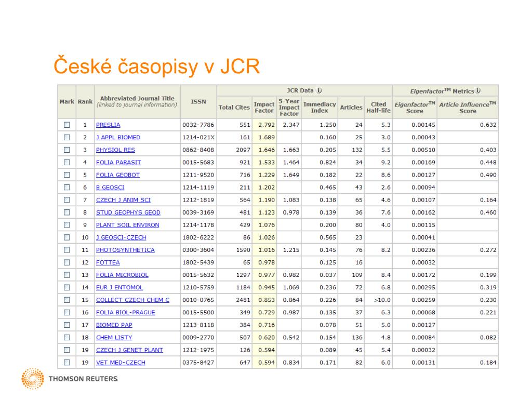The width and height of the screenshot is (532, 399).
Task: Click the JCR Data info icon
Action: [x=319, y=90]
